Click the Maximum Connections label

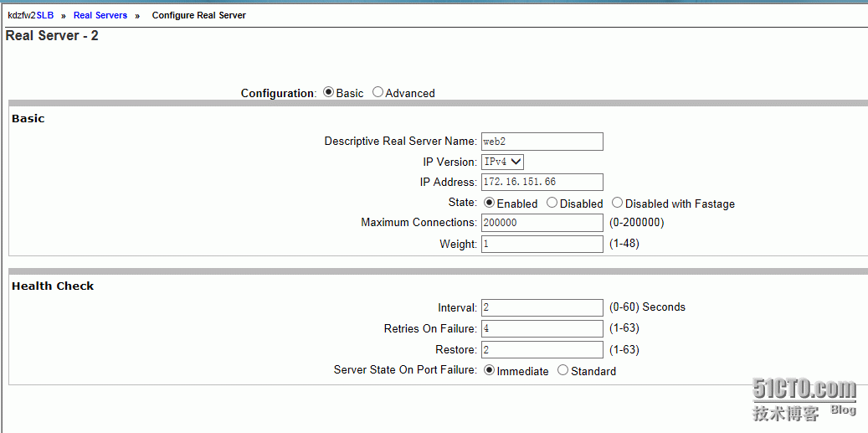click(x=419, y=223)
